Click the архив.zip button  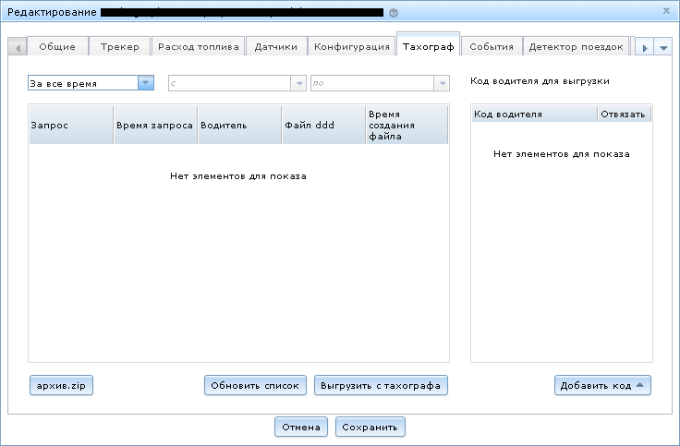pos(62,385)
